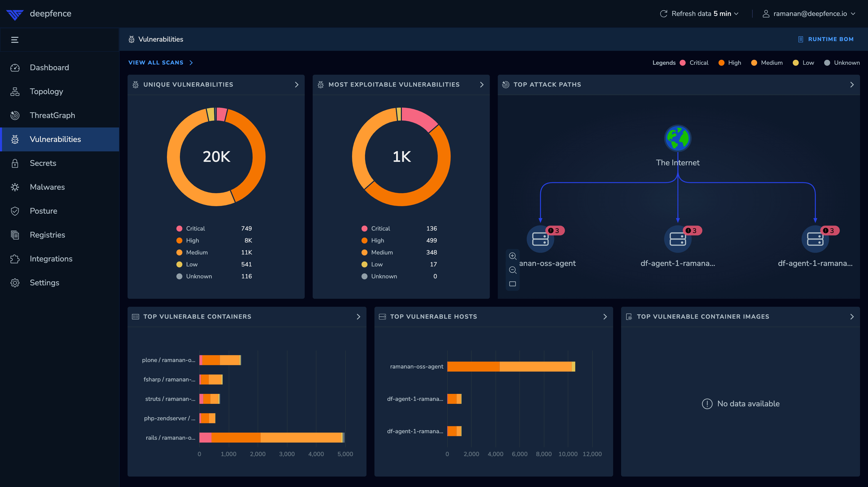Click the High 499 row in Most Exploitable
Screen dimensions: 868x487
[x=399, y=241]
